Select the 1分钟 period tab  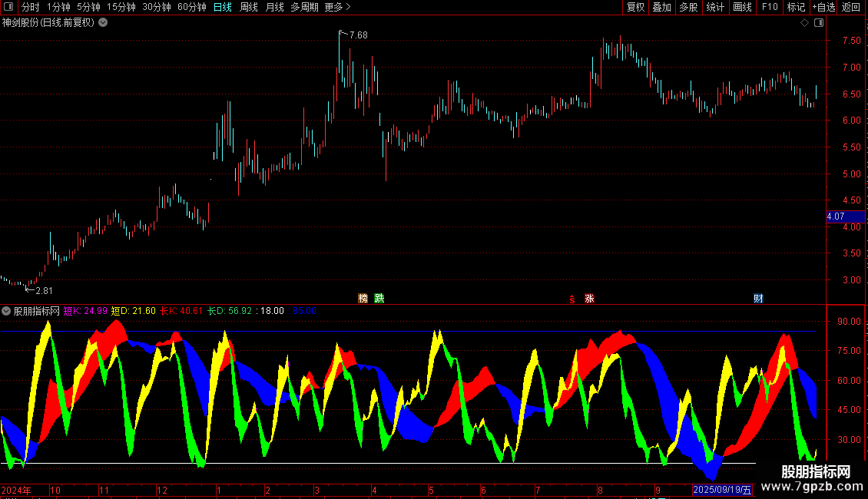point(58,7)
